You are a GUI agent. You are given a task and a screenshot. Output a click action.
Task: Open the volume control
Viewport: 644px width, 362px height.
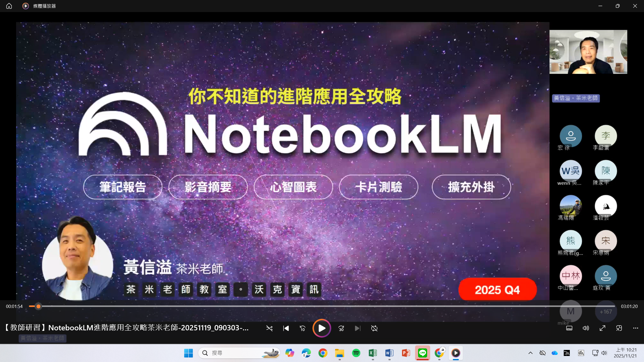(586, 328)
